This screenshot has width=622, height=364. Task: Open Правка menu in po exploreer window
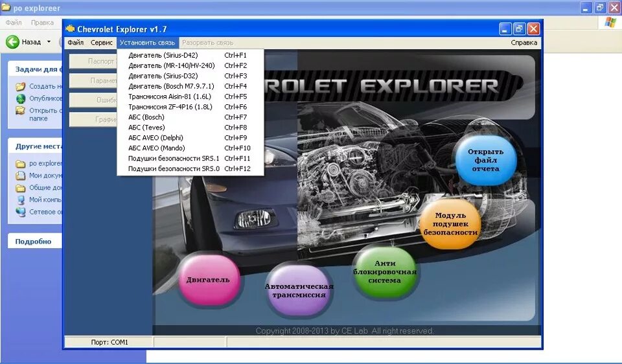pyautogui.click(x=43, y=23)
